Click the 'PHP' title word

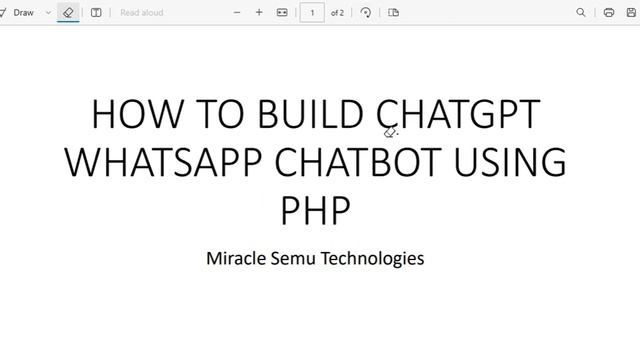(x=315, y=210)
